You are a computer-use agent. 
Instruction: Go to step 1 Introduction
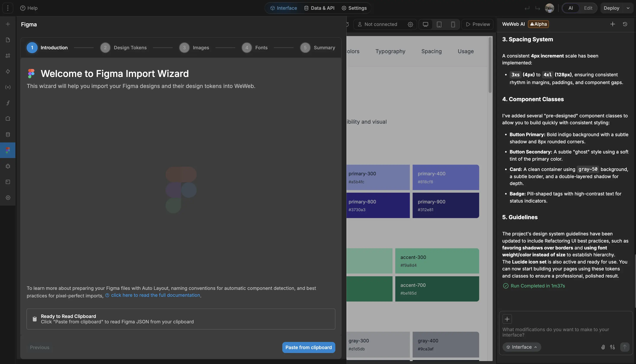[x=47, y=48]
